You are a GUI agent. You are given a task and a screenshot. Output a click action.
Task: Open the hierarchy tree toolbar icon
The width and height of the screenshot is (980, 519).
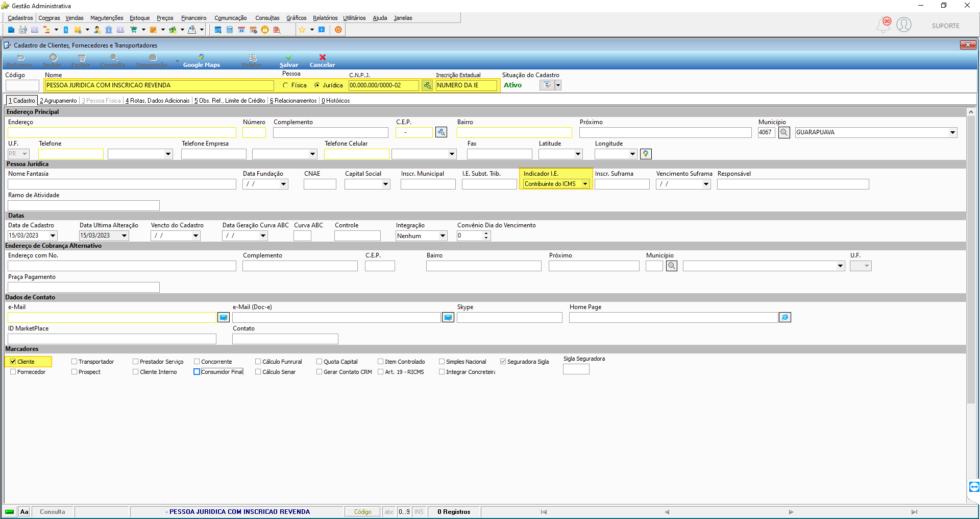coord(46,30)
